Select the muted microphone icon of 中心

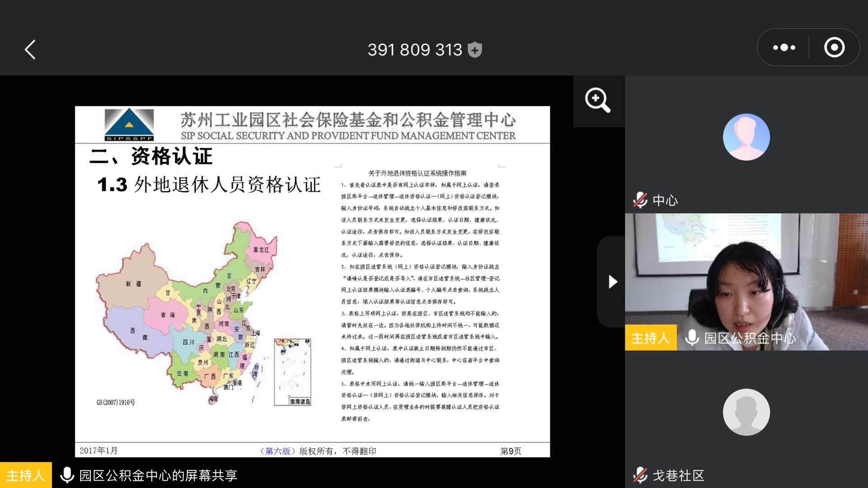tap(640, 200)
